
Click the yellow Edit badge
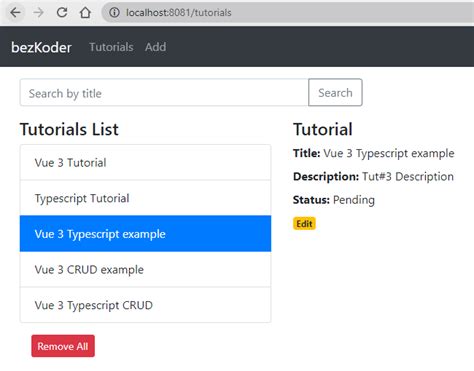pos(304,224)
